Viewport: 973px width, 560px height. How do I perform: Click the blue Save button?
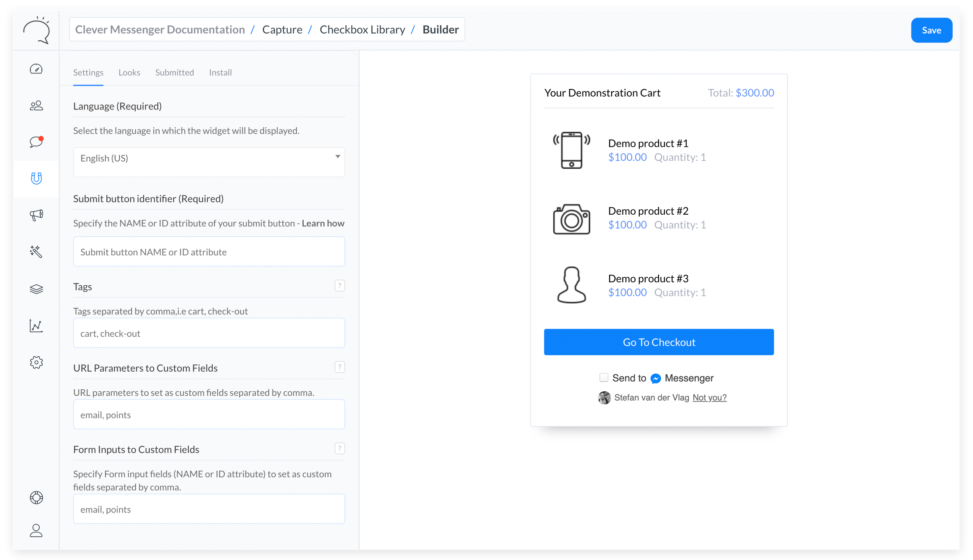tap(931, 30)
